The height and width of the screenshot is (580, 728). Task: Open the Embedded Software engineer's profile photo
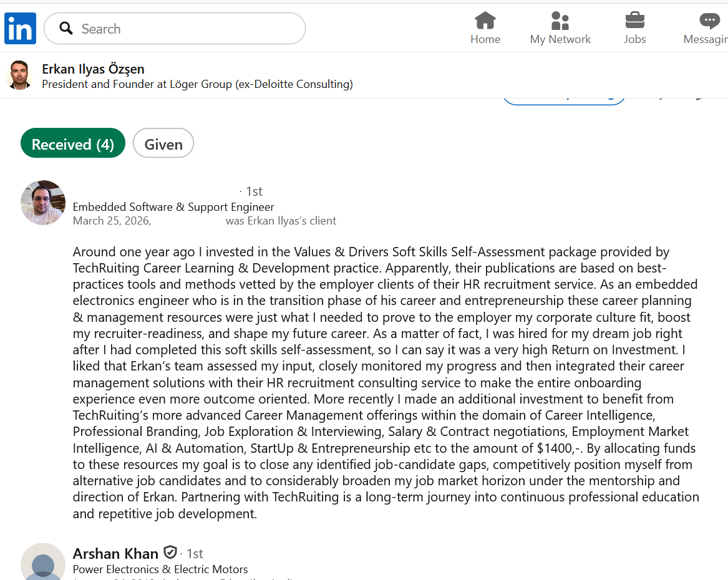coord(43,203)
